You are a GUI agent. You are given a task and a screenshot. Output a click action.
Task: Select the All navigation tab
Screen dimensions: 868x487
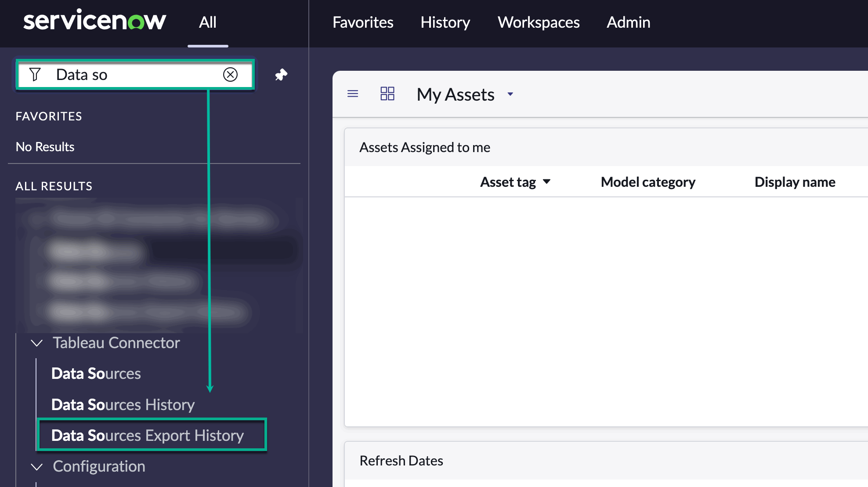click(207, 22)
